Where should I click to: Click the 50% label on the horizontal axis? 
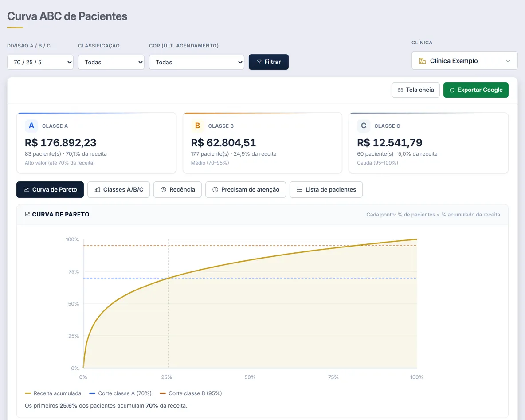coord(250,377)
